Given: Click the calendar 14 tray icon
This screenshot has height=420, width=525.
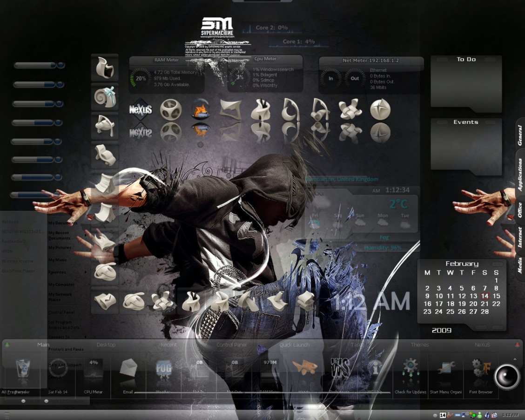Looking at the screenshot, I should tap(443, 415).
